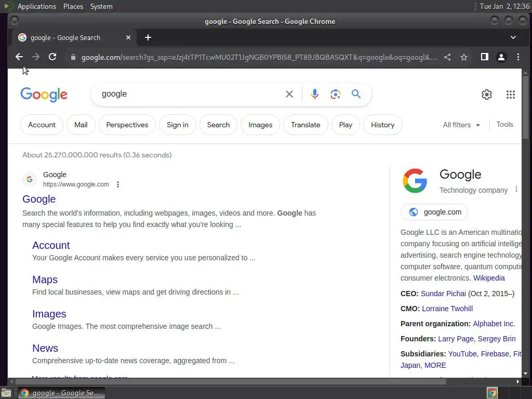Open the Places menu
Image resolution: width=532 pixels, height=399 pixels.
point(73,6)
